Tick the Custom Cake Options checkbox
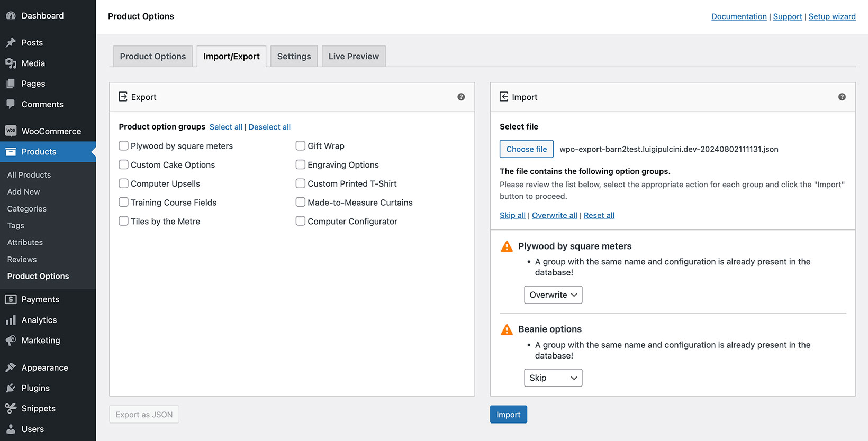868x441 pixels. (x=123, y=164)
